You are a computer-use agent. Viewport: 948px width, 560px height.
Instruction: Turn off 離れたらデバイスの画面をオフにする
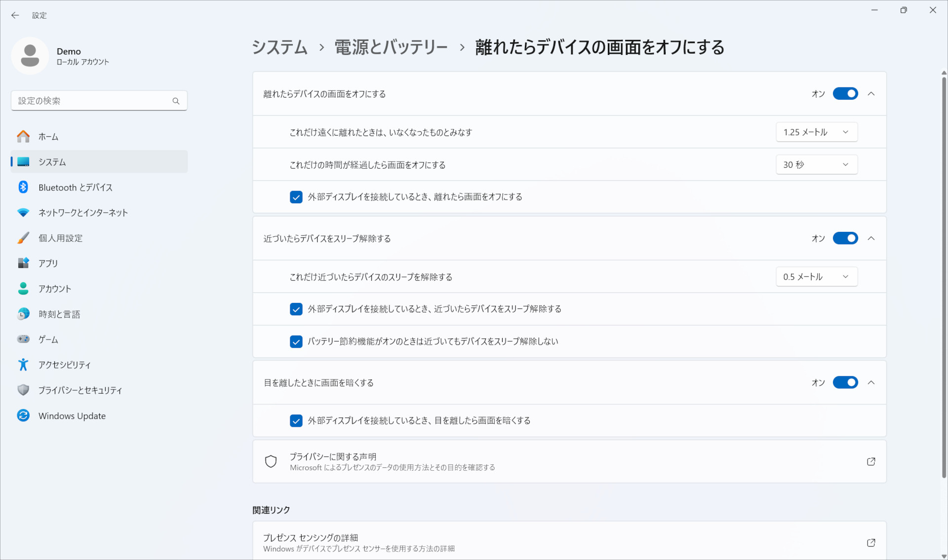[x=845, y=94]
